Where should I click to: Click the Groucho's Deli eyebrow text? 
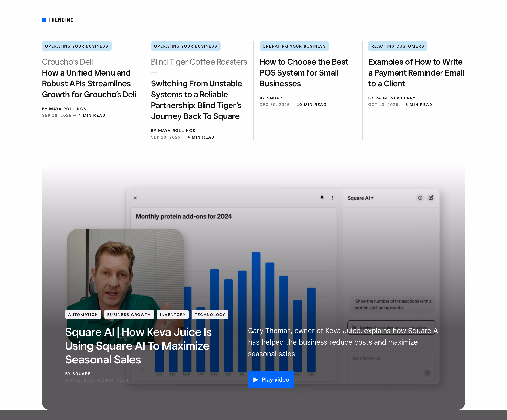71,62
